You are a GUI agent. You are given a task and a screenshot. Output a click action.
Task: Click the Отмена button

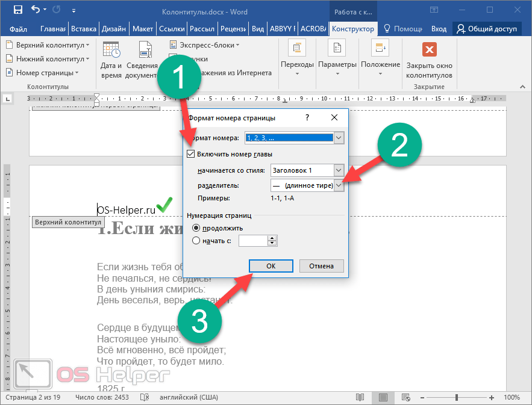(321, 266)
